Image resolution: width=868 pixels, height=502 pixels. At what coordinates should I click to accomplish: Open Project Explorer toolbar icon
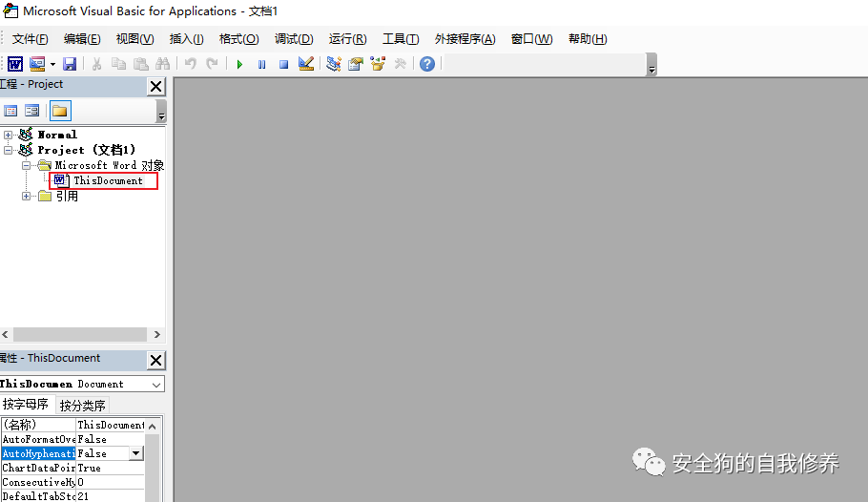(333, 64)
